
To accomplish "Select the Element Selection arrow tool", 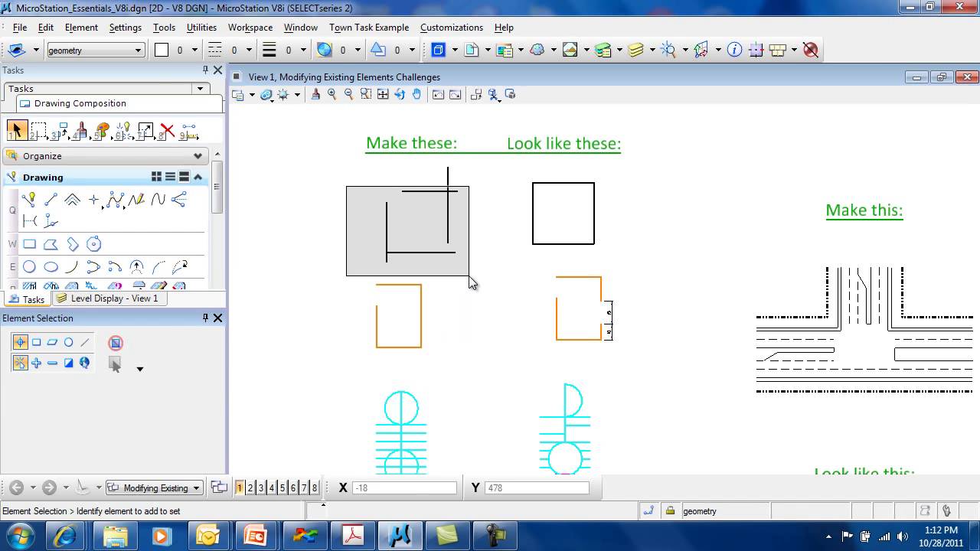I will (17, 131).
